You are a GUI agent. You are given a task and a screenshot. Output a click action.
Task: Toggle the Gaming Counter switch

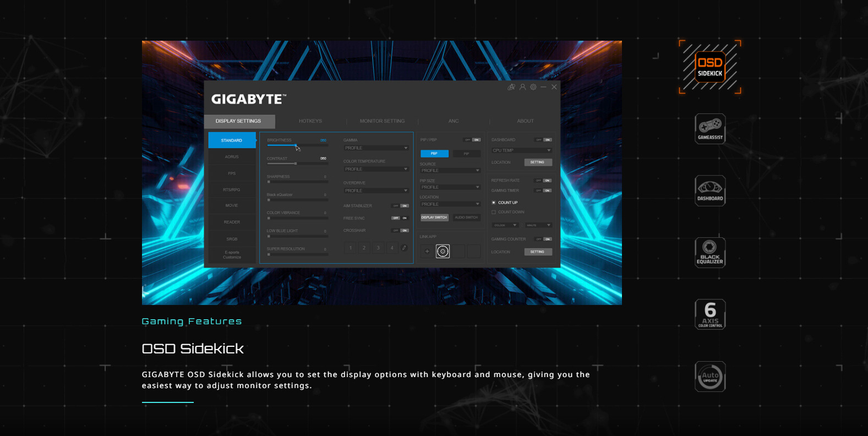coord(543,239)
